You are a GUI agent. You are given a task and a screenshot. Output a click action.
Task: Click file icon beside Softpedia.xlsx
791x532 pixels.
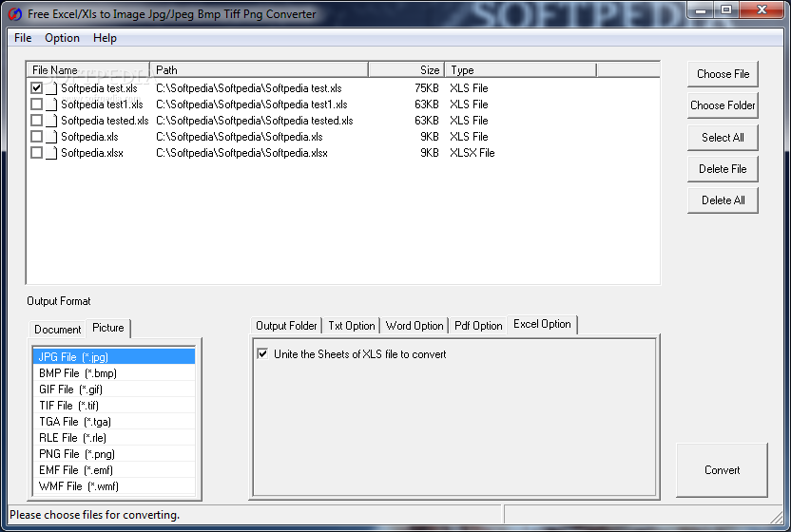(x=51, y=153)
